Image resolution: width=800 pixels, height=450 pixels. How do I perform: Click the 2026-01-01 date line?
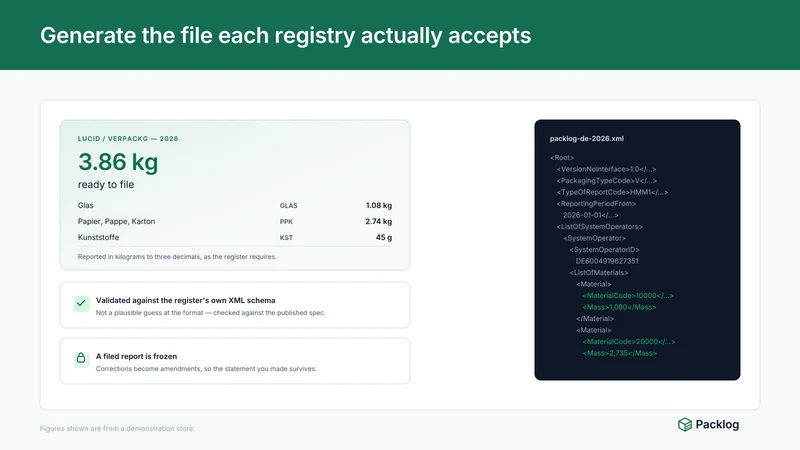click(x=591, y=215)
